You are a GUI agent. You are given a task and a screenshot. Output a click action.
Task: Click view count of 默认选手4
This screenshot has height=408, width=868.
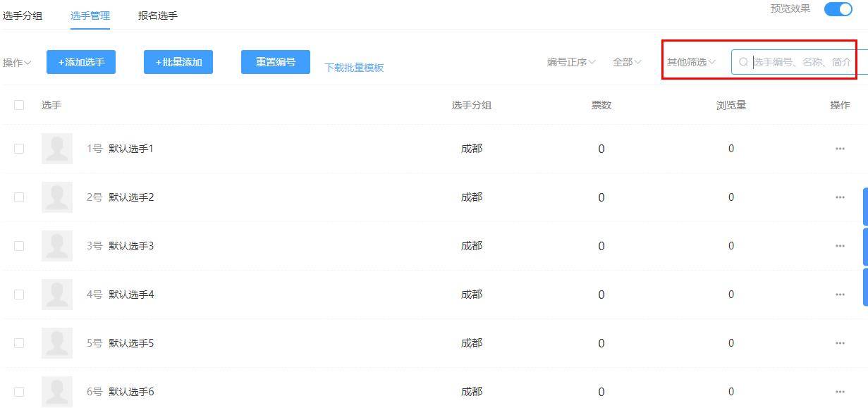click(731, 295)
